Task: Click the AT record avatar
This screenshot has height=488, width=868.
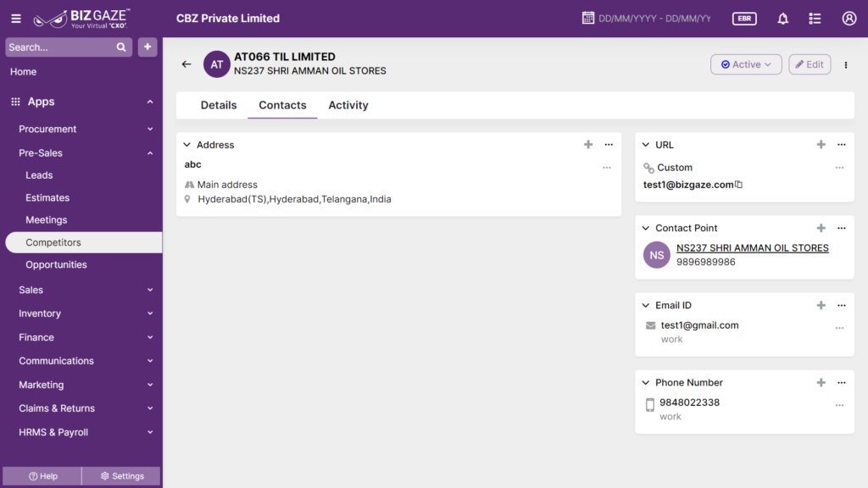Action: [216, 64]
